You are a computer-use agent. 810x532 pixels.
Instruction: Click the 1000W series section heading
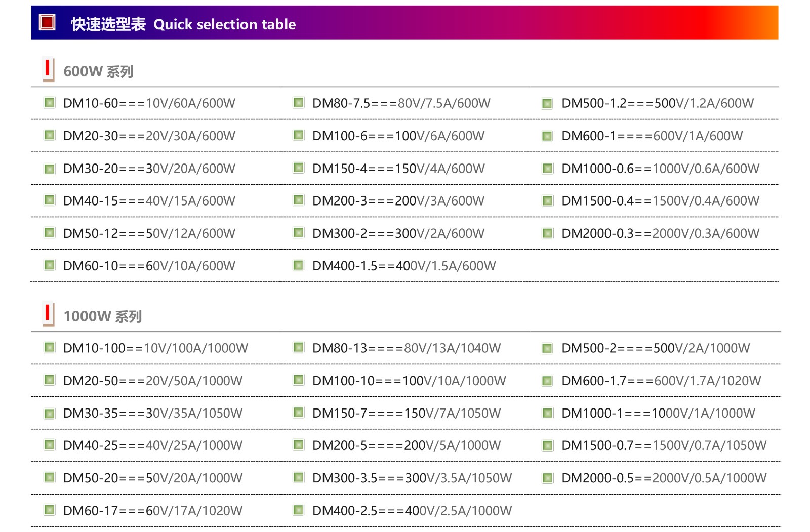click(x=102, y=316)
